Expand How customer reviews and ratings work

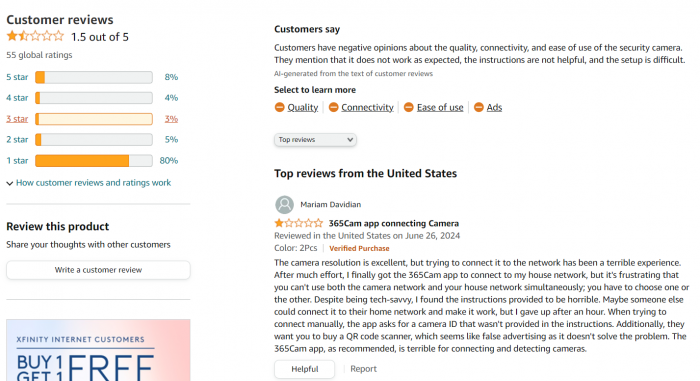coord(93,183)
